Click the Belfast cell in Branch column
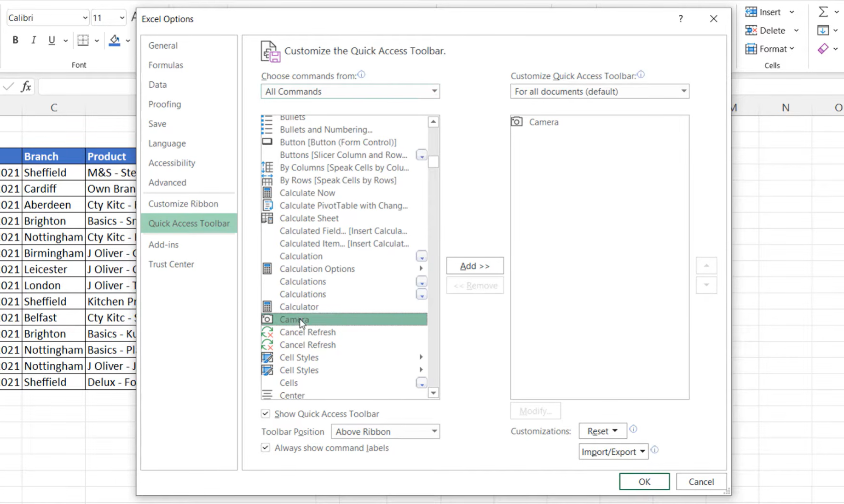This screenshot has width=844, height=504. (53, 317)
